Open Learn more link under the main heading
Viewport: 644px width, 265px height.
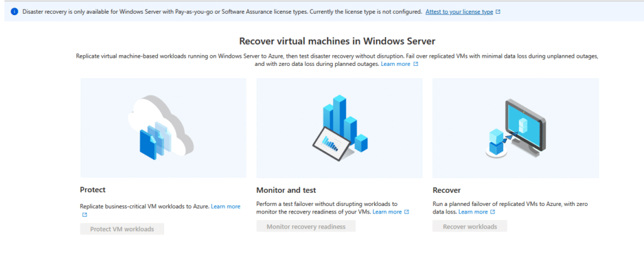click(395, 64)
